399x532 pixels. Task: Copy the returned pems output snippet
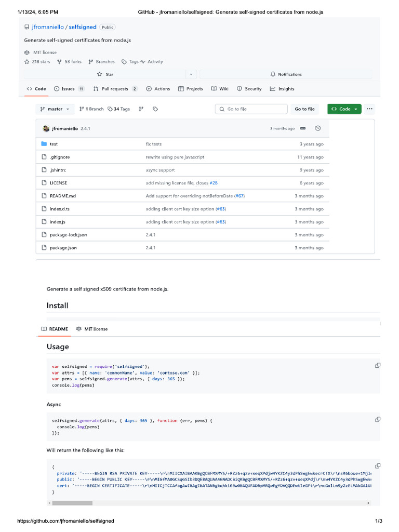[x=378, y=466]
